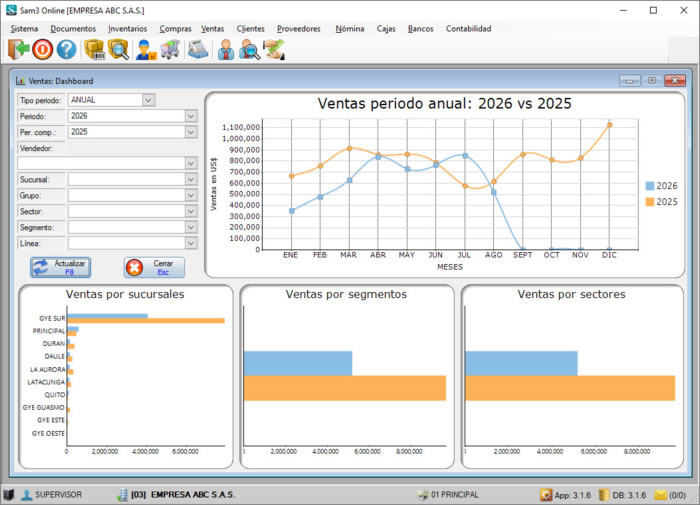Click the product search box-magnifier icon

pos(118,49)
